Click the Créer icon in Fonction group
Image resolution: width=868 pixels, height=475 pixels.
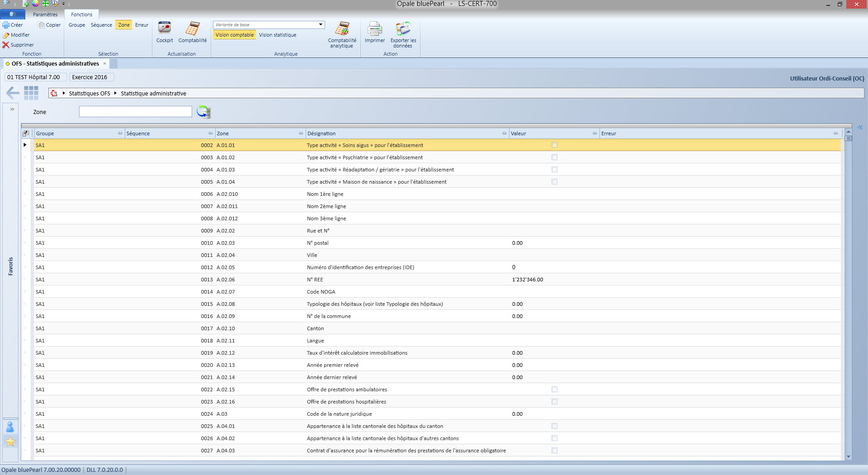[x=6, y=25]
